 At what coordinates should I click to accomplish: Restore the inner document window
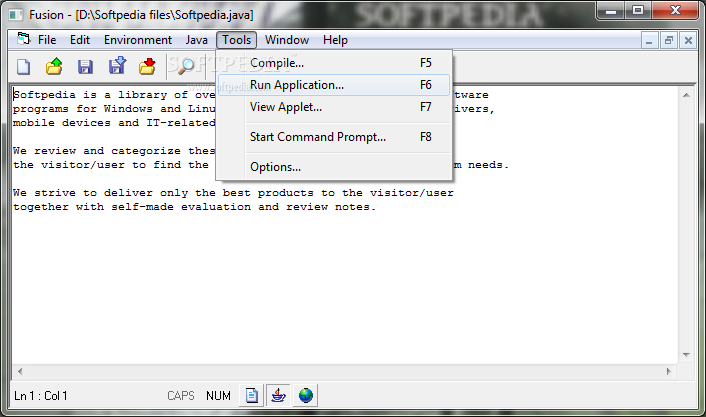click(669, 41)
